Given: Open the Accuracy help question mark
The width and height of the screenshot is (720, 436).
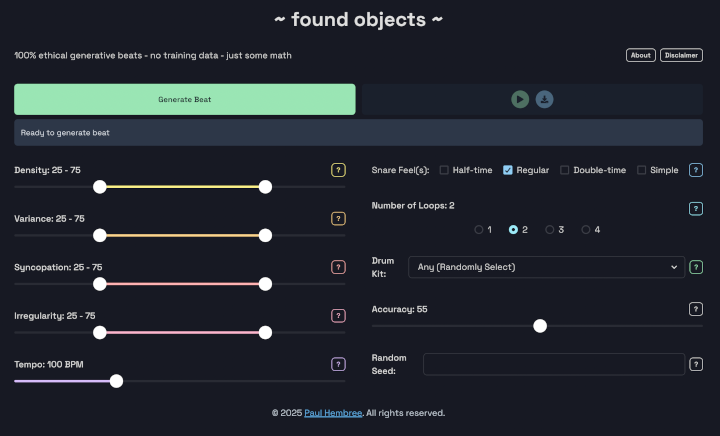Looking at the screenshot, I should click(696, 309).
